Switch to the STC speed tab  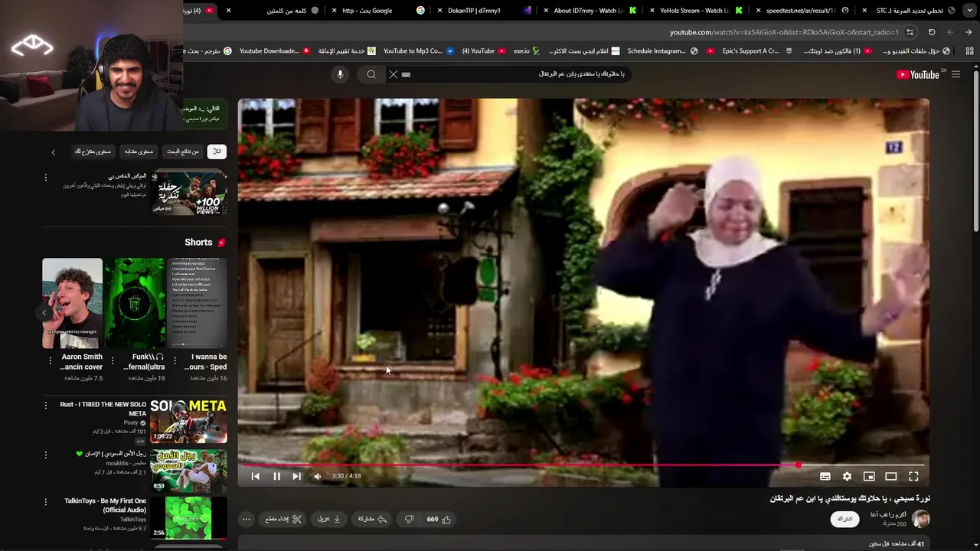(x=909, y=11)
